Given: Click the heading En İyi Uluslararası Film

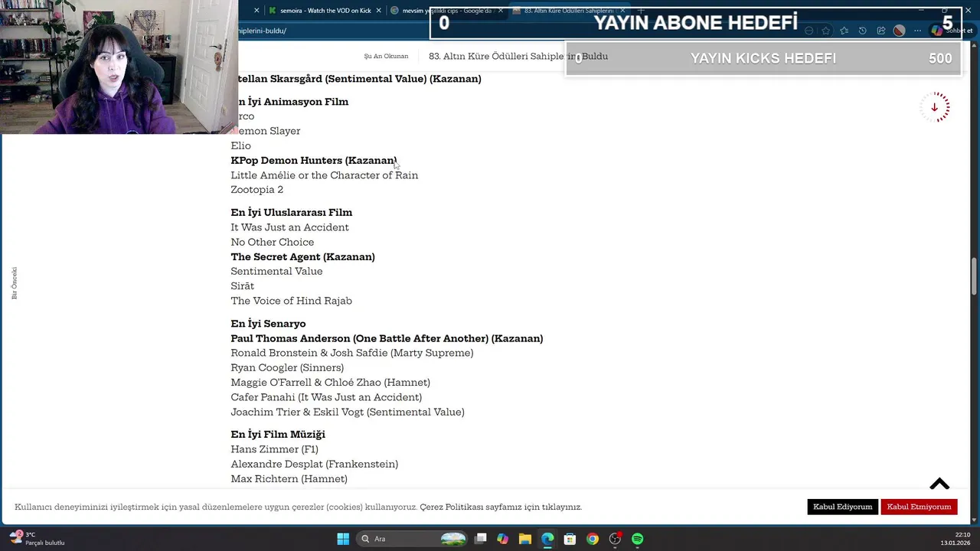Looking at the screenshot, I should click(x=292, y=212).
